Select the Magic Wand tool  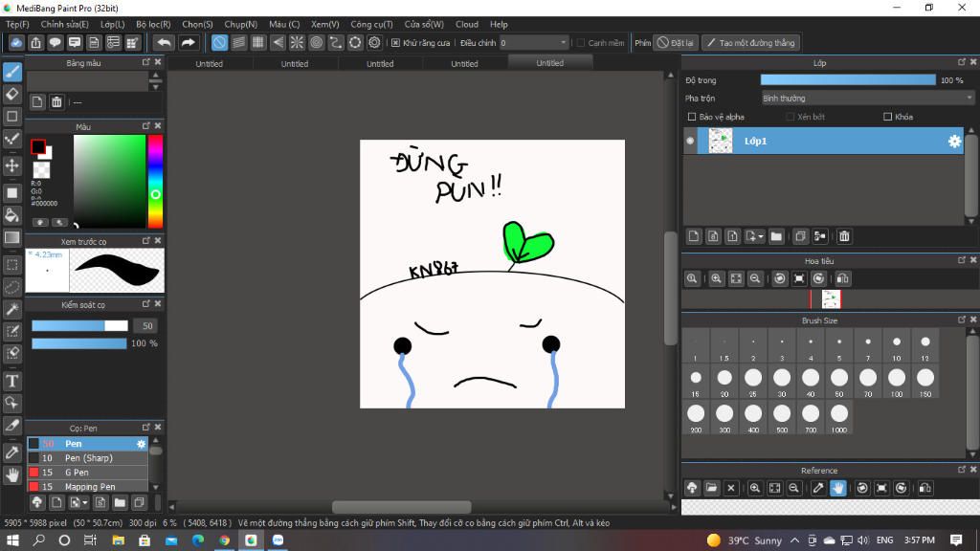[11, 309]
